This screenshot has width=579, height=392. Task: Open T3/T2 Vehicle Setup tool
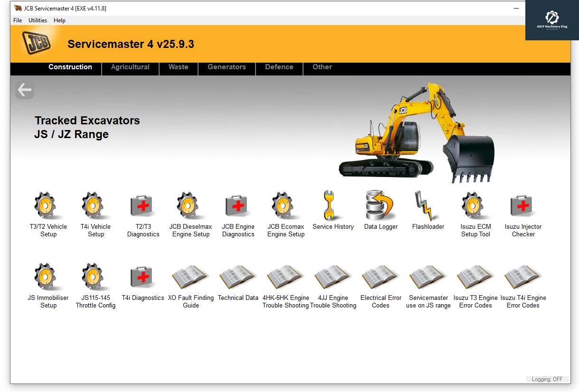(x=48, y=207)
